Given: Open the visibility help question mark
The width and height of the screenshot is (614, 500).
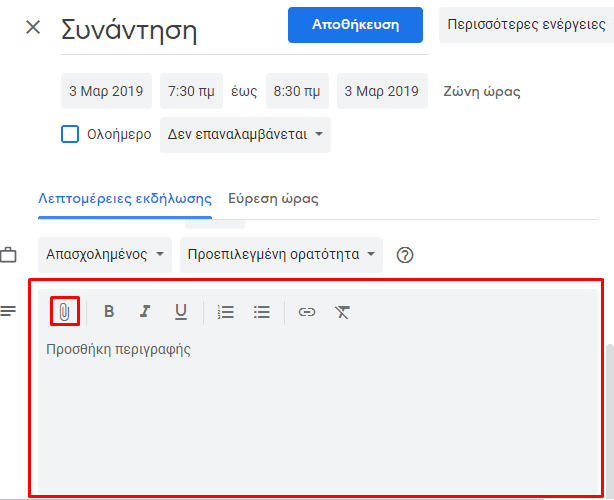Looking at the screenshot, I should click(405, 255).
